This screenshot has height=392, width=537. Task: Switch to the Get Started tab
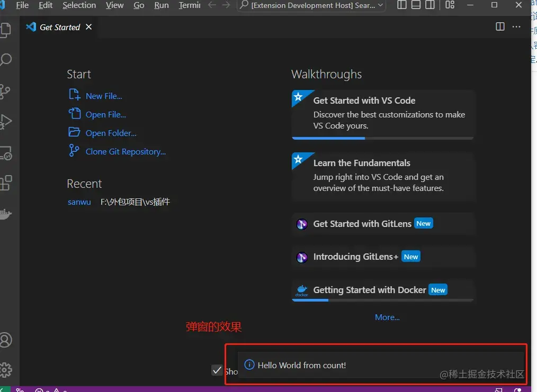coord(60,27)
